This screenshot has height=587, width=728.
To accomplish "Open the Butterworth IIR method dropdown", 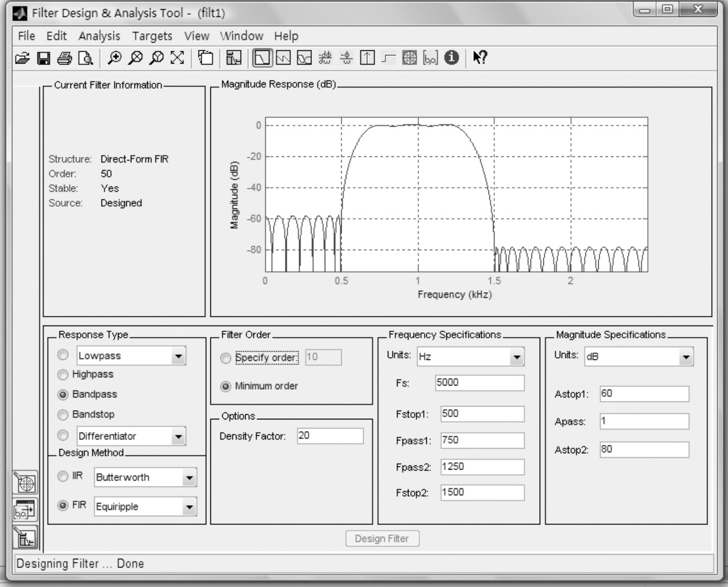I will coord(189,478).
